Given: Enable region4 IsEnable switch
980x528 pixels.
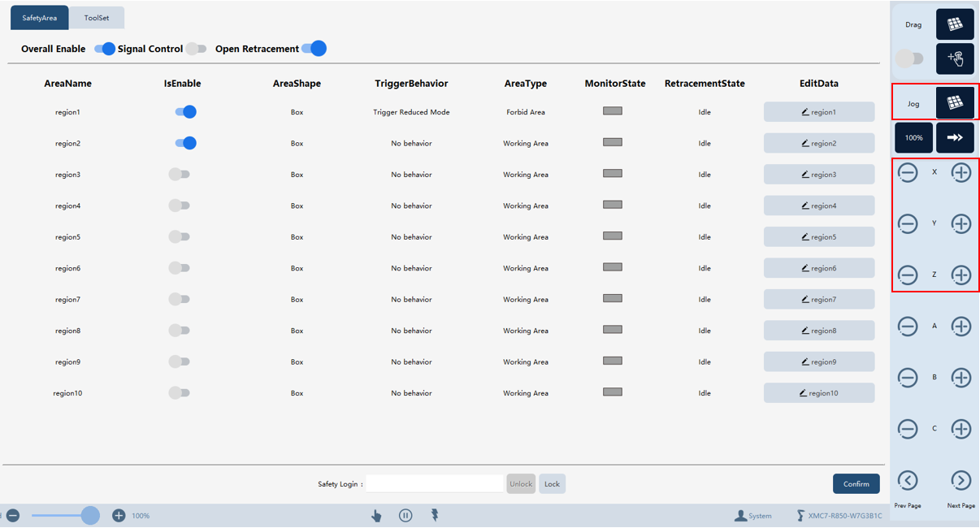Looking at the screenshot, I should tap(179, 206).
